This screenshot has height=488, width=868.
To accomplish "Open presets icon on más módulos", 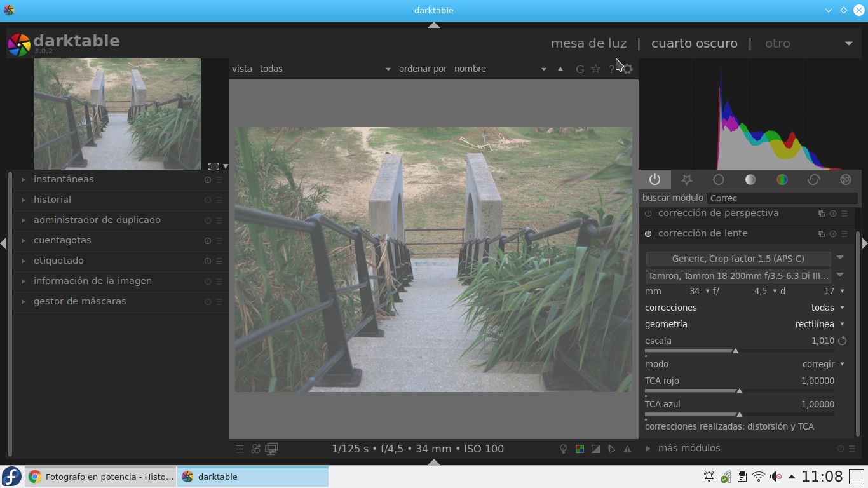I will (x=852, y=449).
